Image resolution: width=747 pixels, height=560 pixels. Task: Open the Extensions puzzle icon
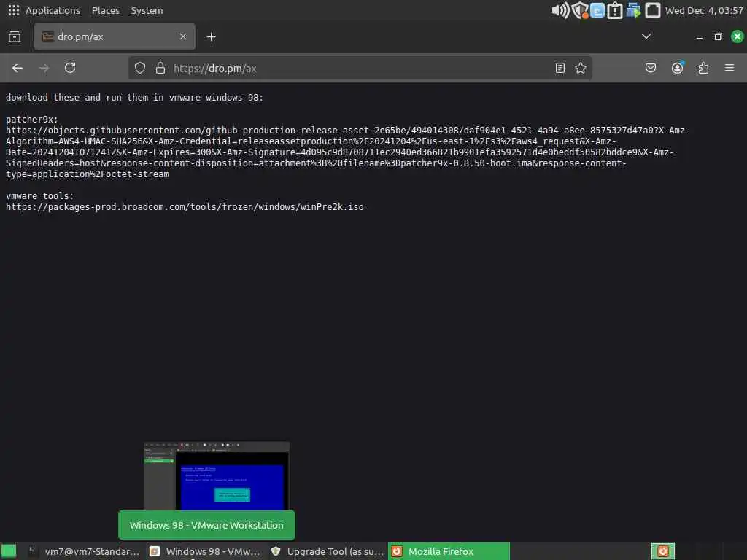pos(703,68)
